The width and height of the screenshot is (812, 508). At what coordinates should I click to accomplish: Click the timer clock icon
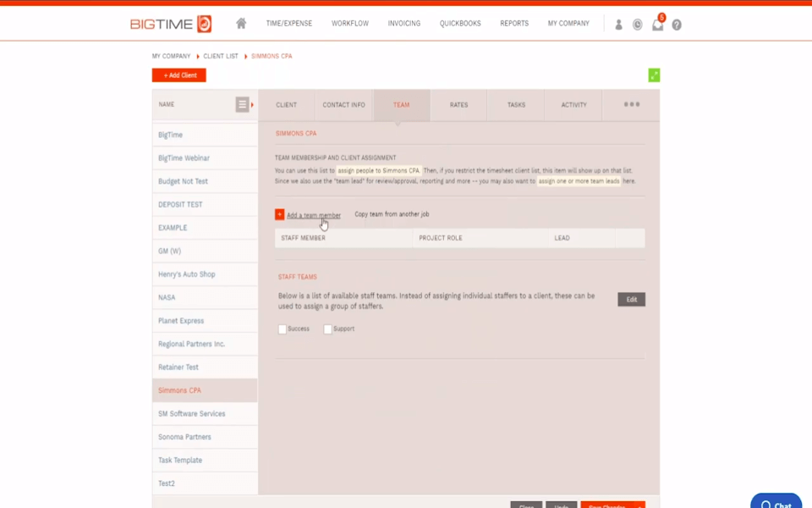coord(638,25)
